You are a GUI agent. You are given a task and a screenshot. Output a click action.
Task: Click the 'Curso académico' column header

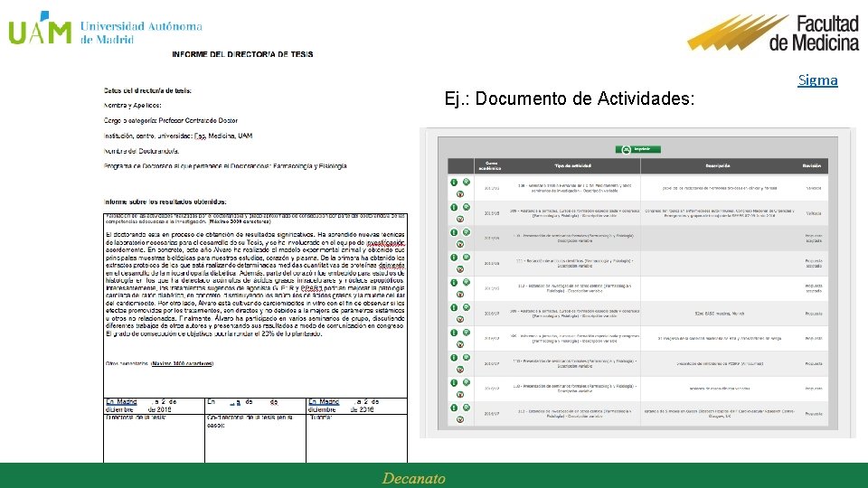pos(490,165)
